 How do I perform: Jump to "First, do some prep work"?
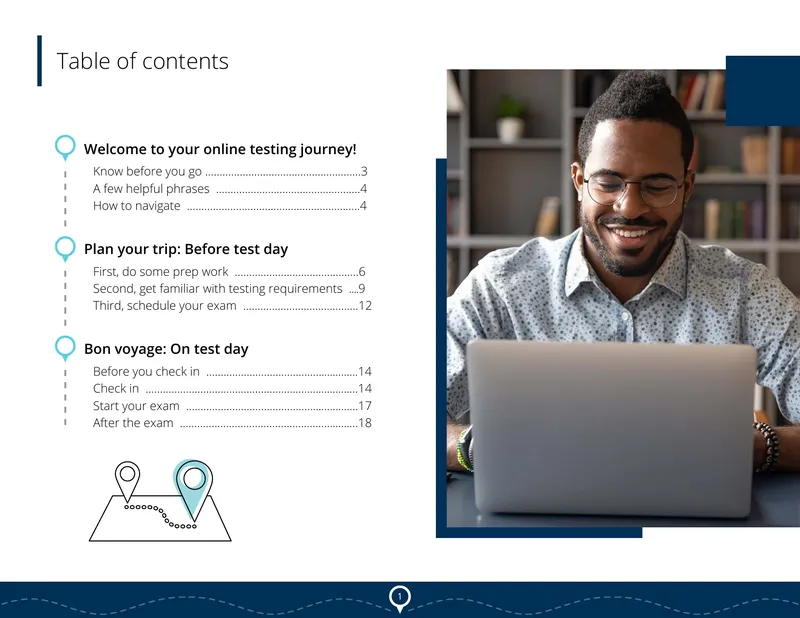[x=229, y=271]
